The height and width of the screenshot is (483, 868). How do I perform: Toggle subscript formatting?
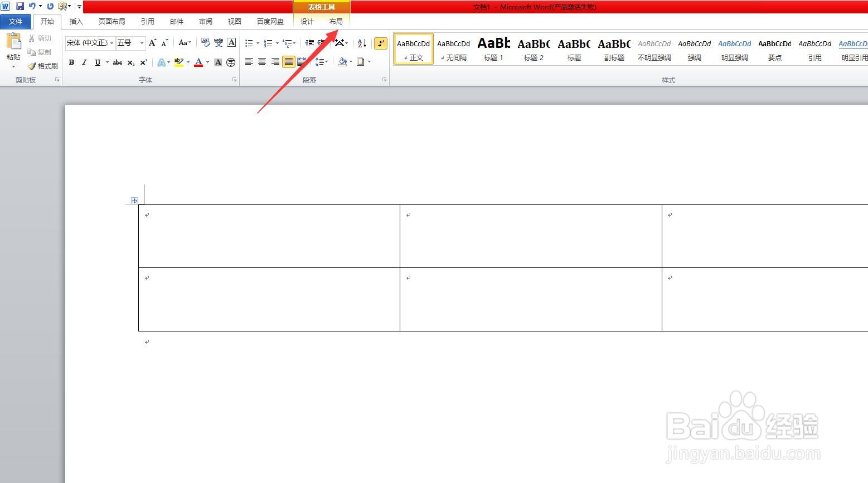tap(130, 62)
